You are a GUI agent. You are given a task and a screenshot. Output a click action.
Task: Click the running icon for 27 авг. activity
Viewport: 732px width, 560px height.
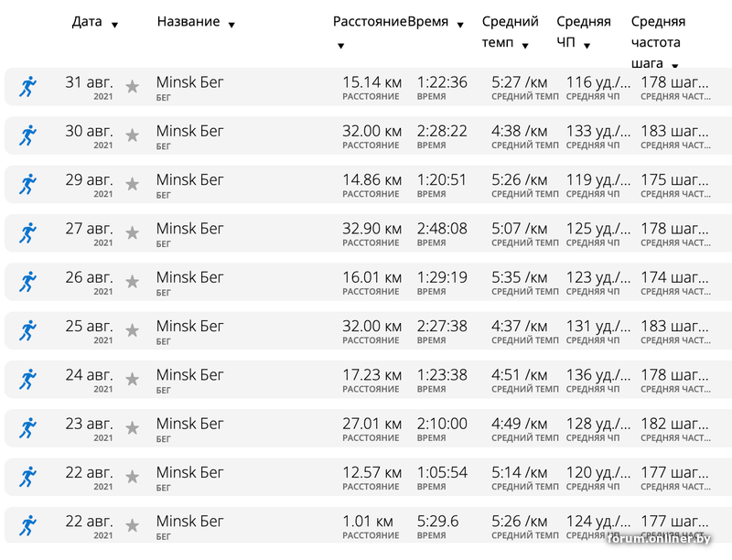(28, 232)
